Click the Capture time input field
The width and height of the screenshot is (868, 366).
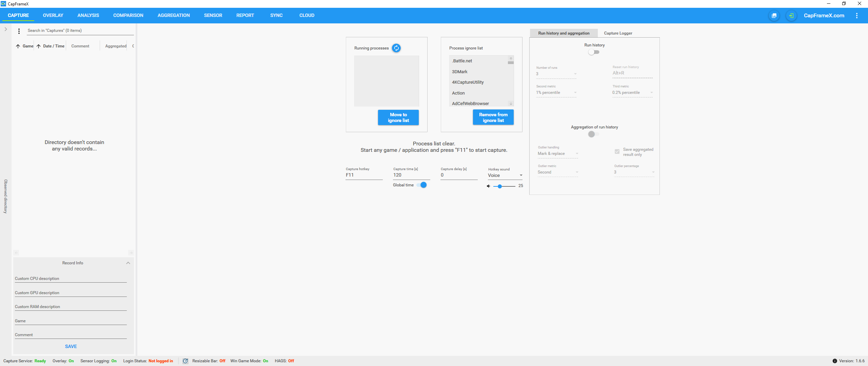(411, 175)
